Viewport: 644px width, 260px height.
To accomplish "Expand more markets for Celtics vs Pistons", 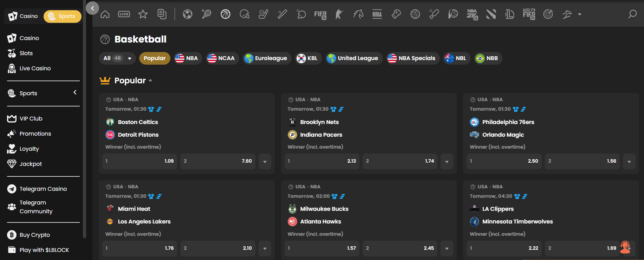I will [265, 162].
